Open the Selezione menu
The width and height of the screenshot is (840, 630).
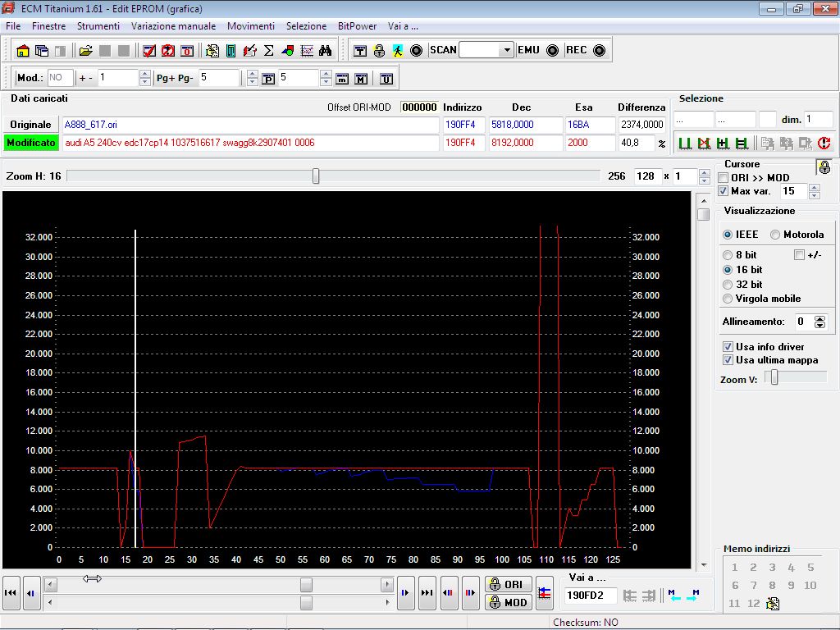(306, 26)
